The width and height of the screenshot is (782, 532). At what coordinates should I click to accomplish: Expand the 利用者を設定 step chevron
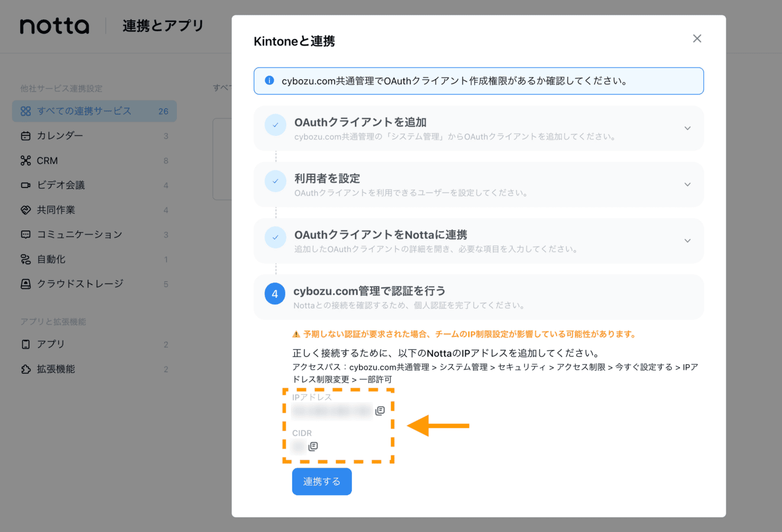click(x=687, y=184)
